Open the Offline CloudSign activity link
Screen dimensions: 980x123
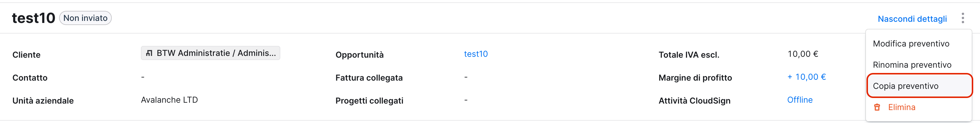point(800,100)
